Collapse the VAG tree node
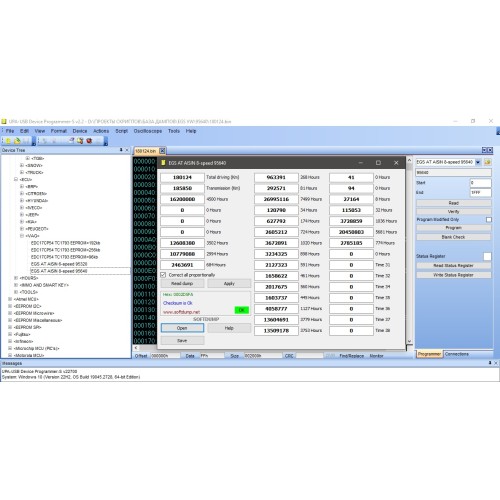 22,236
